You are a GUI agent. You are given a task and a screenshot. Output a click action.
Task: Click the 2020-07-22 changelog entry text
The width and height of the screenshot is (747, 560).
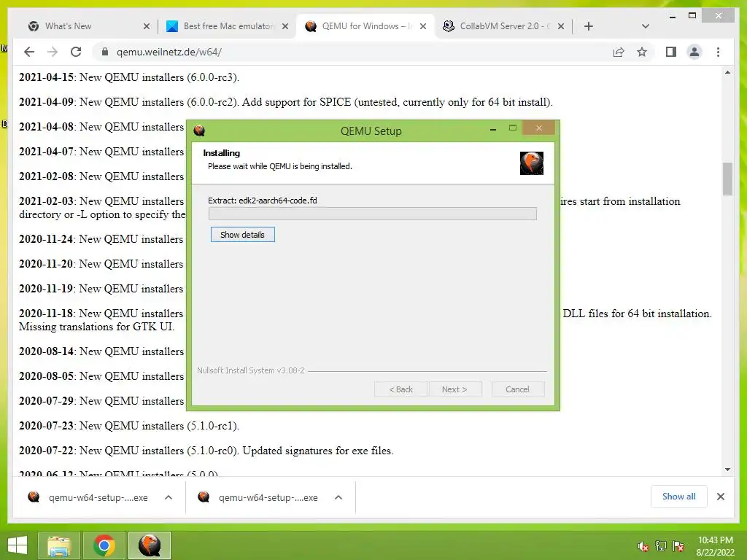tap(206, 451)
